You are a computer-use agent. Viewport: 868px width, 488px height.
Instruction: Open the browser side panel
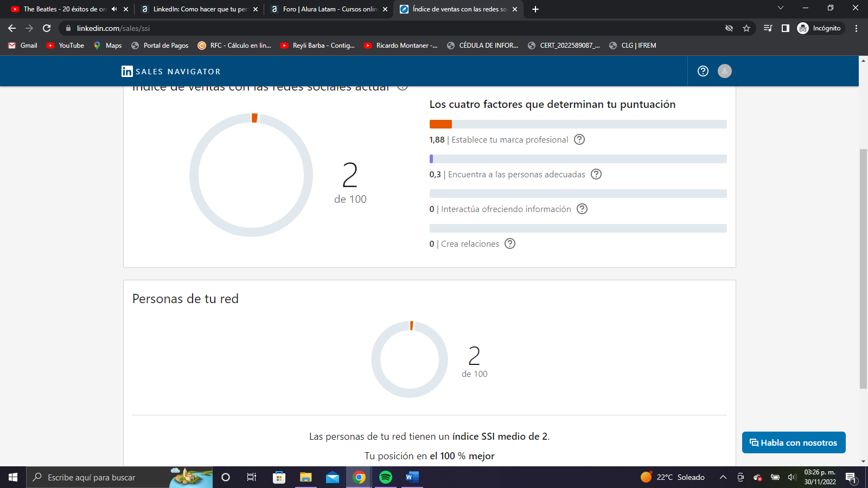785,28
